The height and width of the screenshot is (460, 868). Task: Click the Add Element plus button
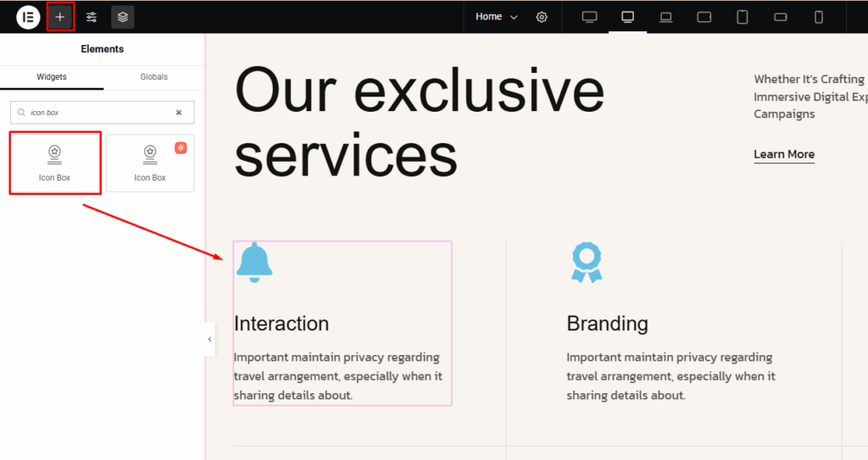tap(60, 17)
